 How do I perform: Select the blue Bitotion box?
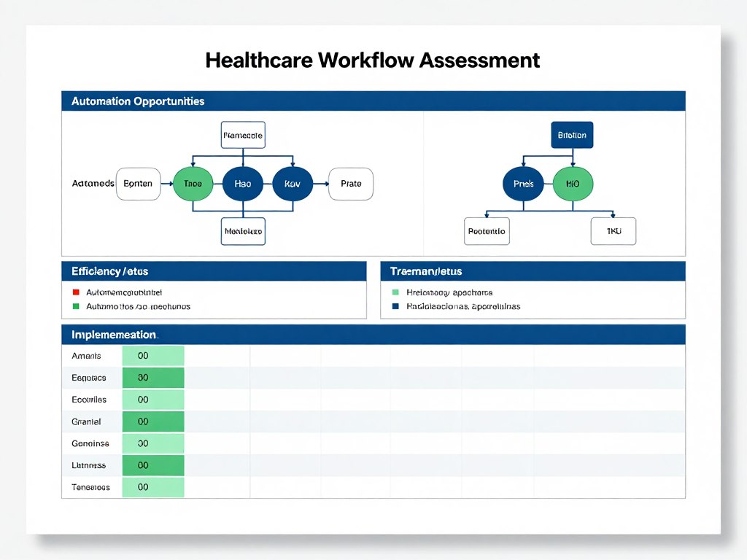coord(572,135)
